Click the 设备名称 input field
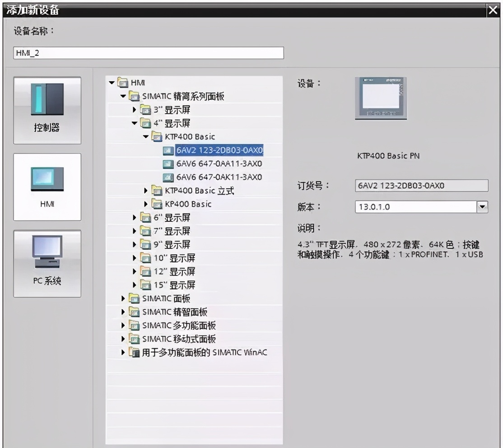503x448 pixels. click(148, 53)
